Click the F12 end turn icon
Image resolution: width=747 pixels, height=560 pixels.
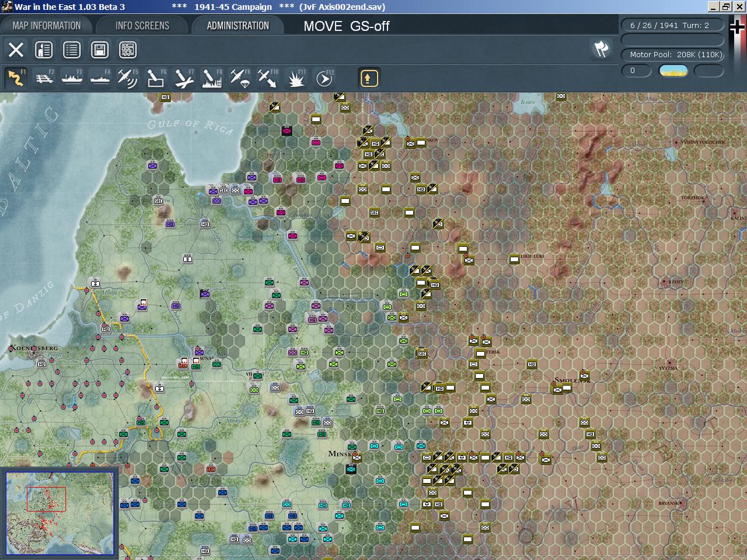[x=324, y=78]
